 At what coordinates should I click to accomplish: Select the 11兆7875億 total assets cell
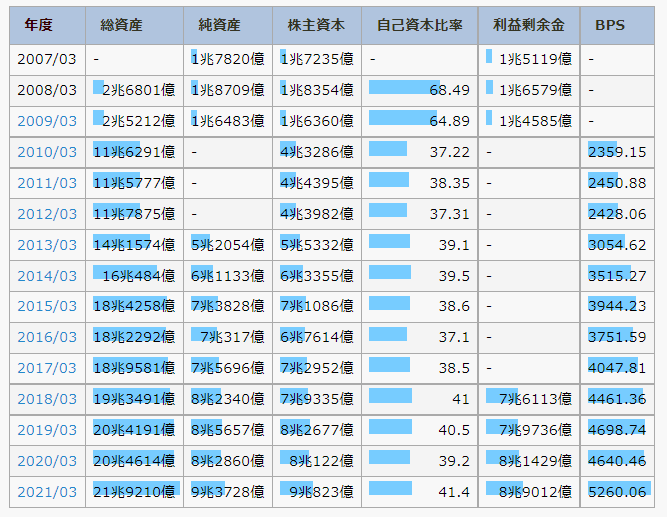tap(134, 214)
